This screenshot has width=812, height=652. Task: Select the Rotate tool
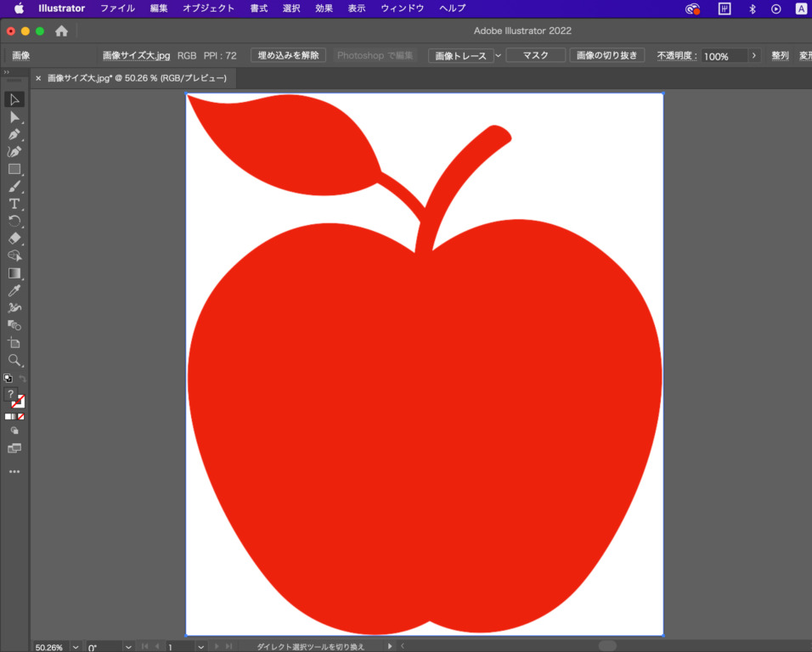(14, 221)
